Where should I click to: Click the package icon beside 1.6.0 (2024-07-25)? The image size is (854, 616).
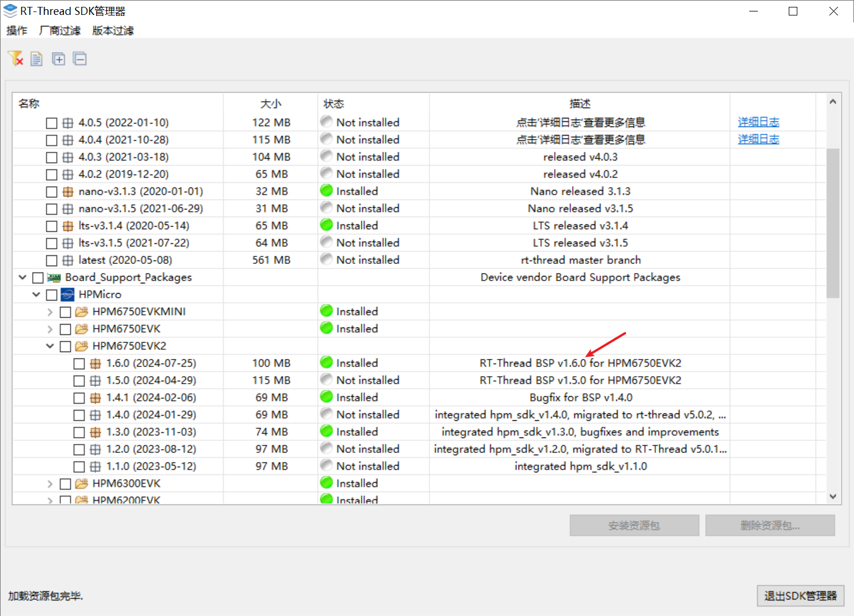point(96,364)
